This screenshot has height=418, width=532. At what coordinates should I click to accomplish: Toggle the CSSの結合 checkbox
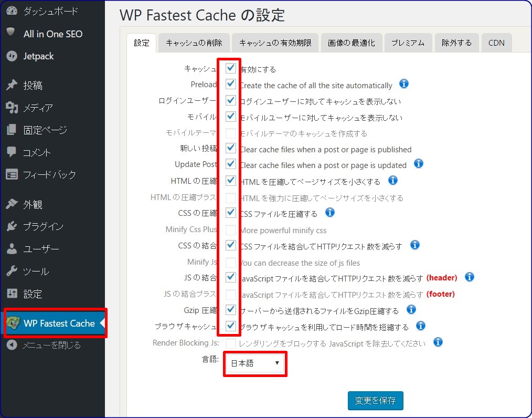click(x=231, y=245)
